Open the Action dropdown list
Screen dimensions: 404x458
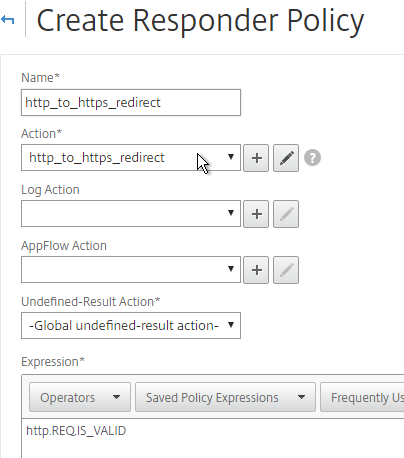(x=131, y=158)
